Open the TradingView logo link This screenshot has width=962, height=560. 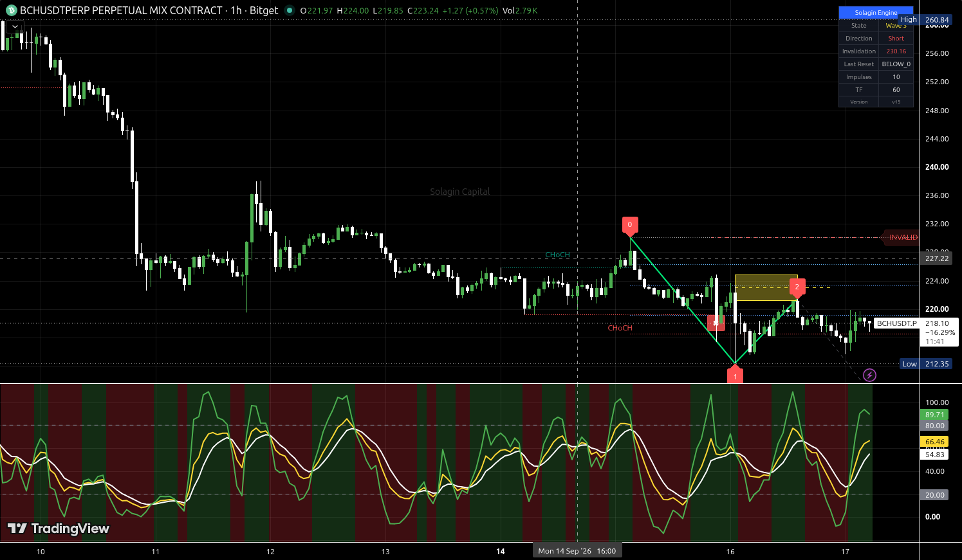click(59, 528)
